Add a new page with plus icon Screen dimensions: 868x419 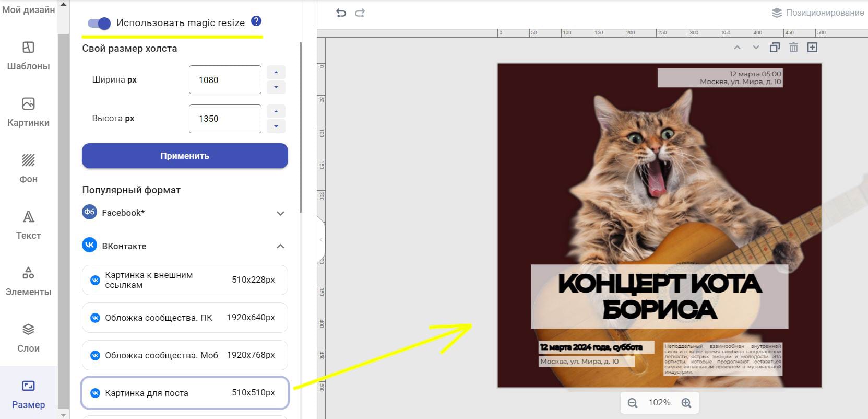pos(812,48)
